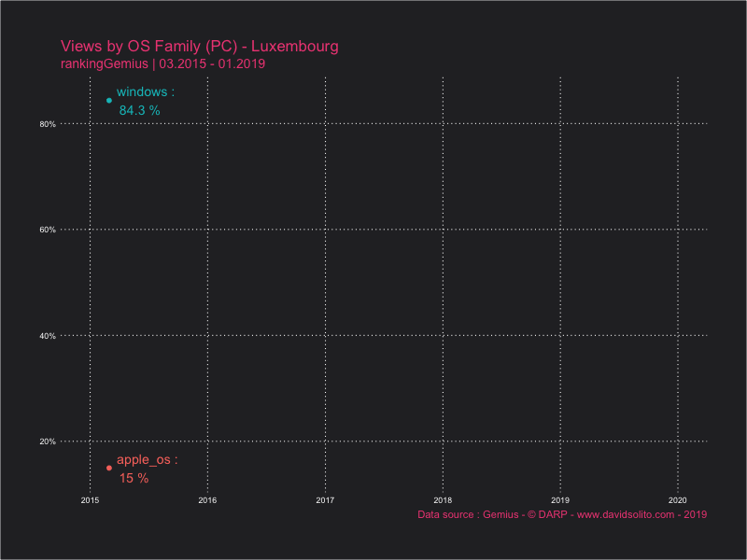The image size is (747, 560).
Task: Select the 'windows :' label text
Action: coord(146,91)
